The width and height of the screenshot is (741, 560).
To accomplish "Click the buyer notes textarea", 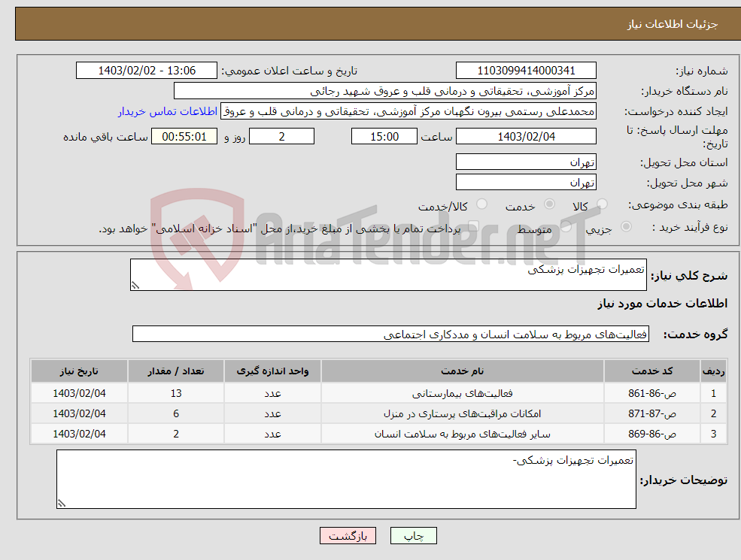I will [x=346, y=480].
